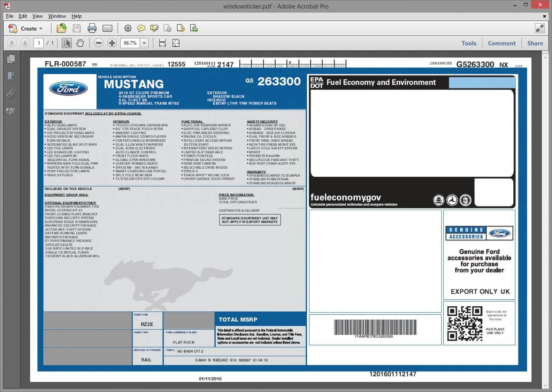The width and height of the screenshot is (552, 392).
Task: Click the Save floppy disk icon
Action: click(77, 28)
